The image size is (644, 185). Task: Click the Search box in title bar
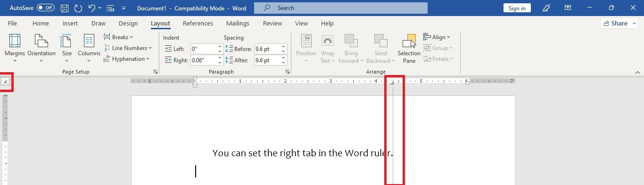pos(340,8)
